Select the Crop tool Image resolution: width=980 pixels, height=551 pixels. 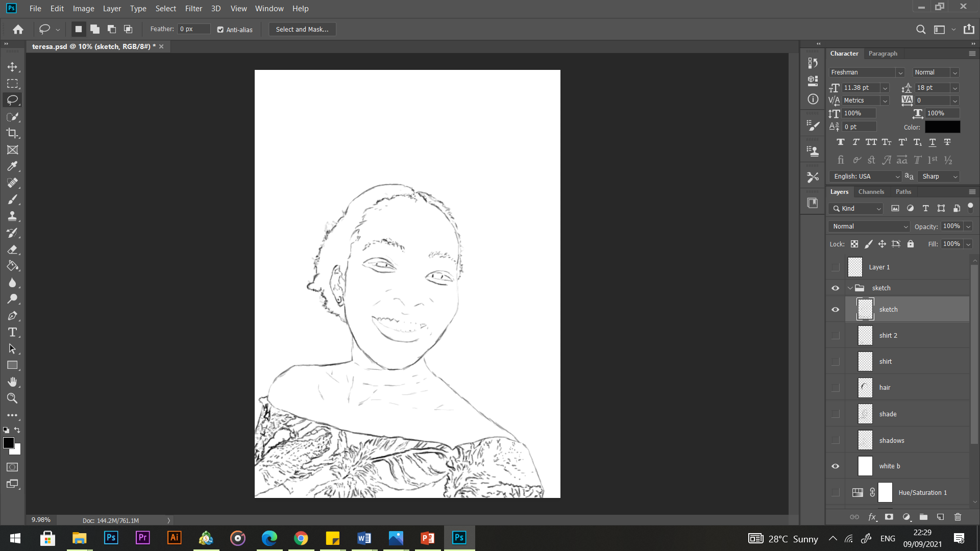[x=13, y=133]
